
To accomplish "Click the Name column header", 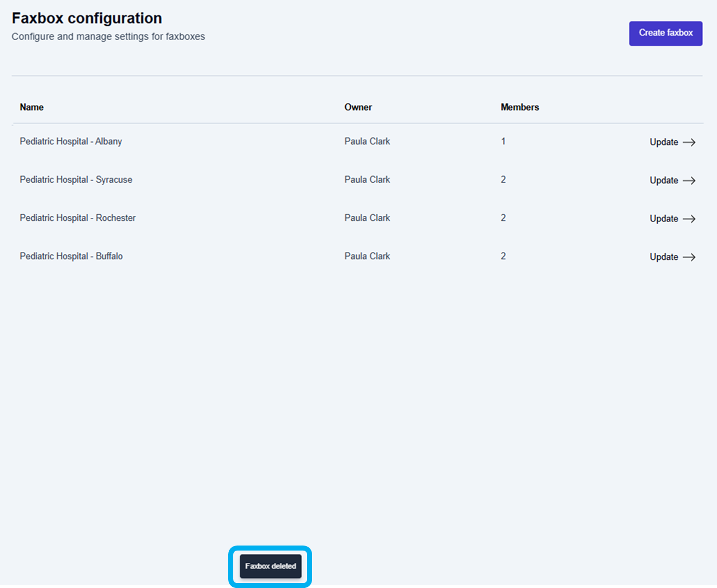I will (32, 107).
